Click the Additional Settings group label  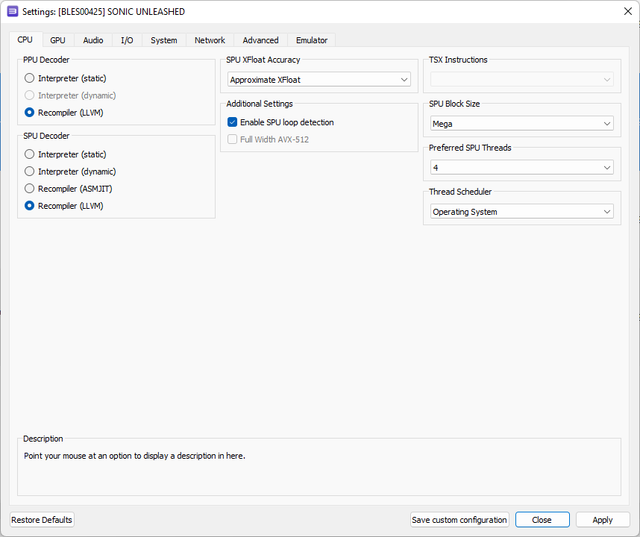pyautogui.click(x=260, y=104)
